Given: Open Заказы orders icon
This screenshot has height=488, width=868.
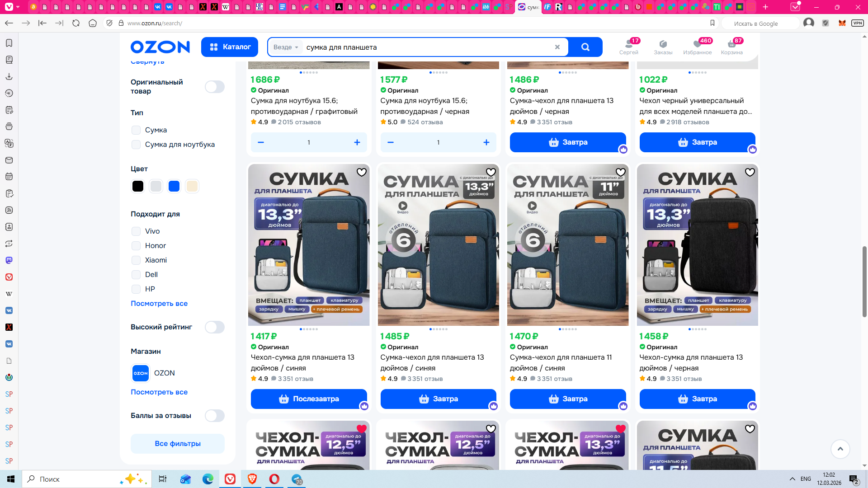Looking at the screenshot, I should pos(663,47).
